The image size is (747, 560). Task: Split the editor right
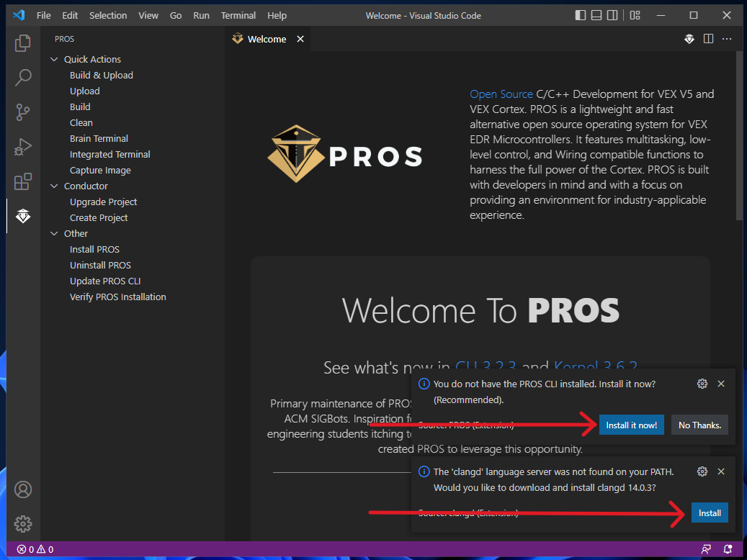(x=708, y=39)
